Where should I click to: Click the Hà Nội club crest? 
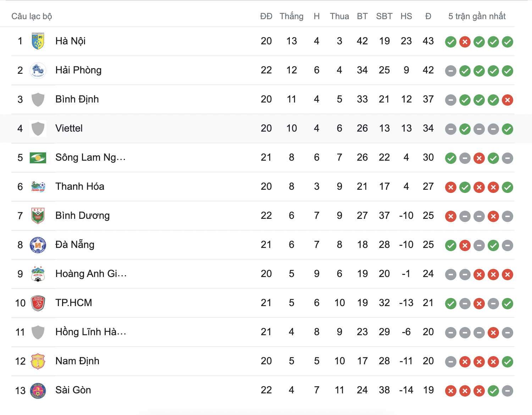(38, 41)
